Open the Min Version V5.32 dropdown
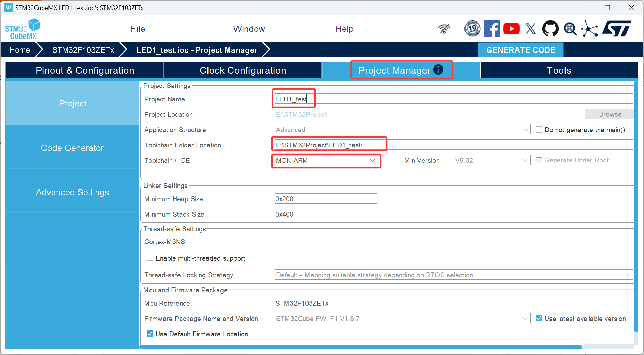The image size is (644, 355). tap(492, 160)
